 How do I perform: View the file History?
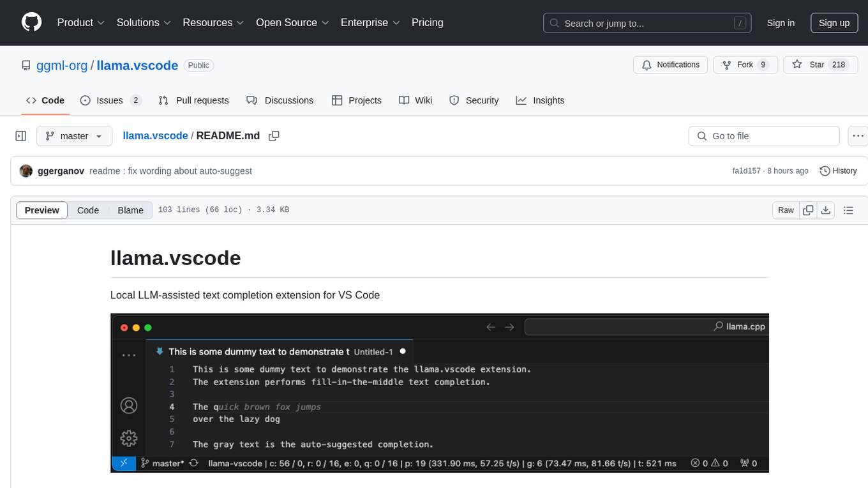(x=838, y=171)
